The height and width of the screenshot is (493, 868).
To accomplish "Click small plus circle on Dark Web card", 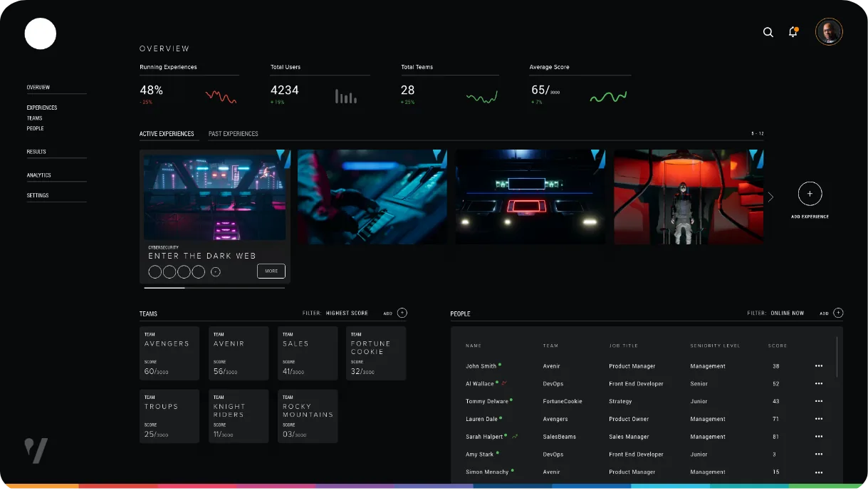I will point(216,271).
